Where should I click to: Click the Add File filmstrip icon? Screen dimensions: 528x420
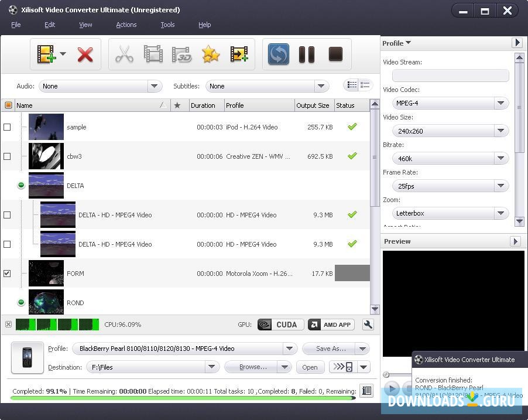coord(46,54)
